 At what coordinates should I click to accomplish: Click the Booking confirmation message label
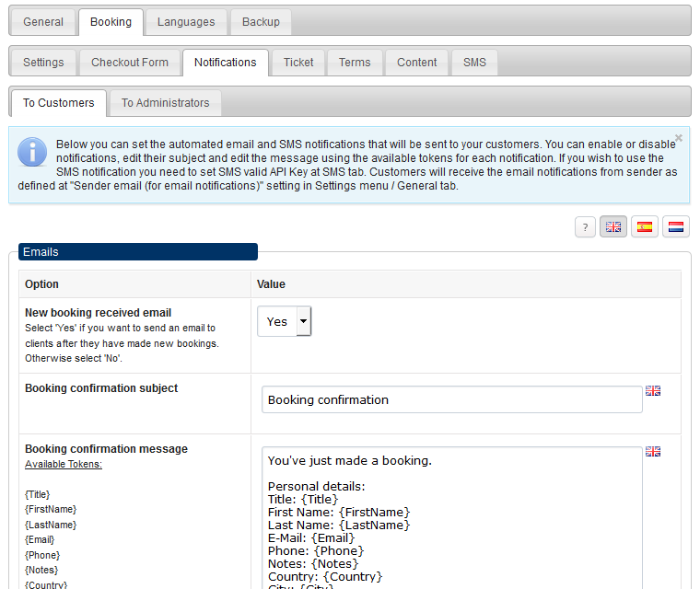click(106, 449)
